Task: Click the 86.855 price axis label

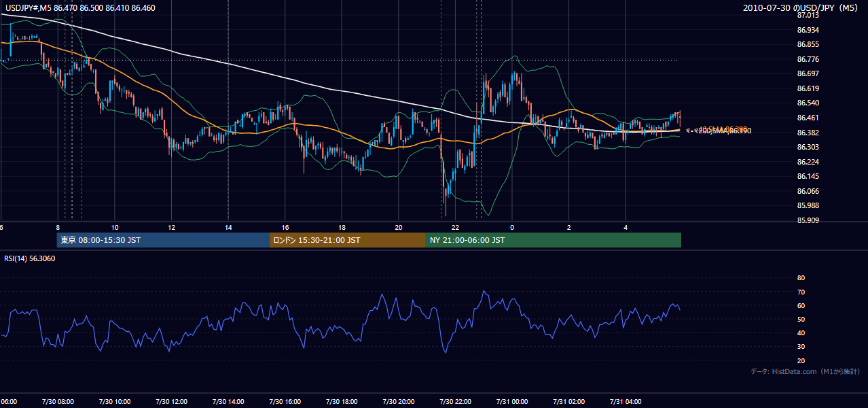Action: [x=808, y=44]
